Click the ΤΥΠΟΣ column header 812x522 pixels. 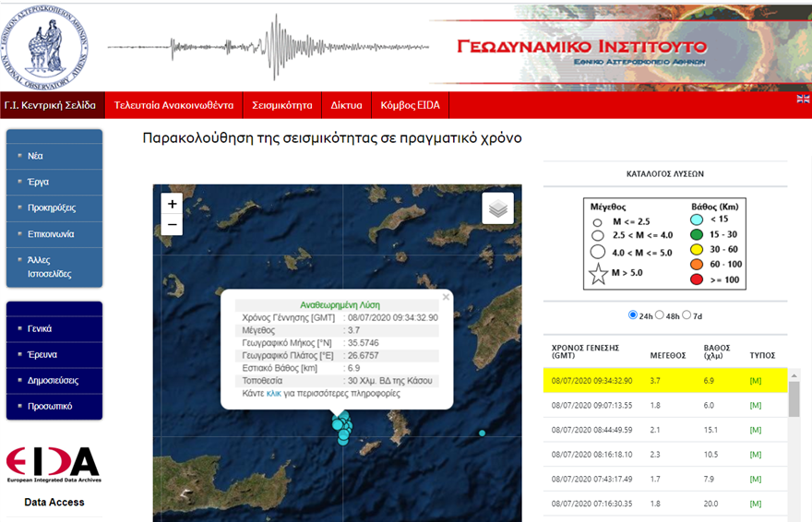coord(762,355)
